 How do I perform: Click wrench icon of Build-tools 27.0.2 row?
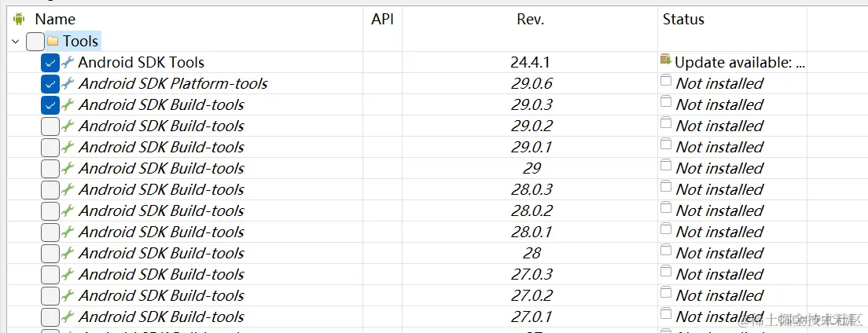pos(68,295)
